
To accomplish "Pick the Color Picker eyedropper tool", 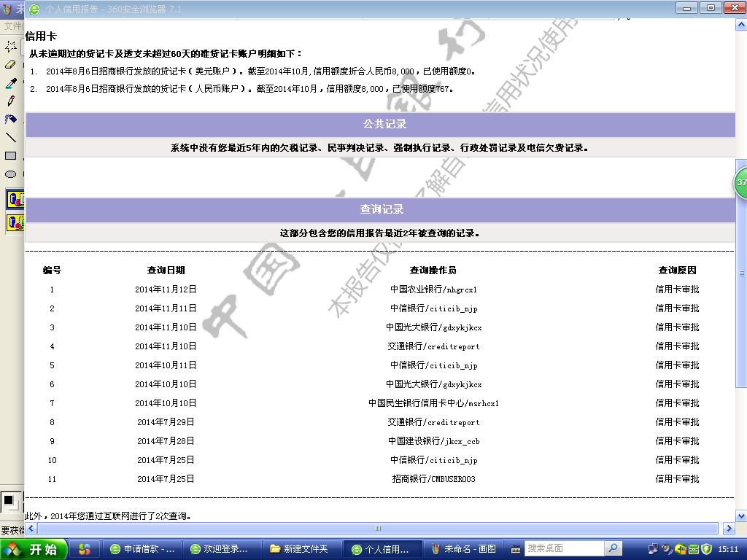I will [10, 83].
